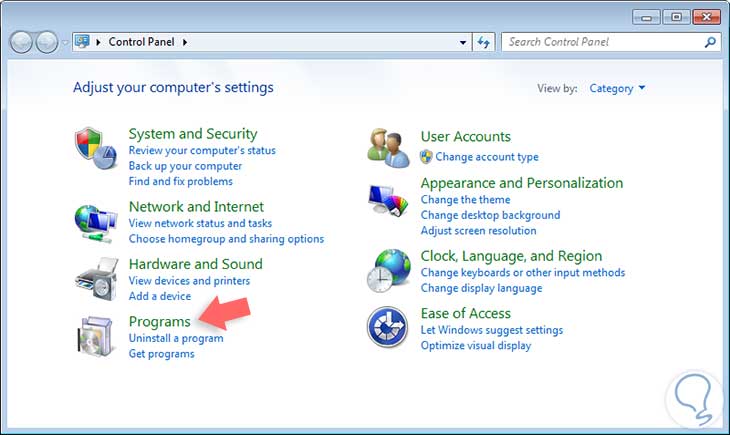Click Find and fix problems
The width and height of the screenshot is (730, 435).
pos(181,181)
